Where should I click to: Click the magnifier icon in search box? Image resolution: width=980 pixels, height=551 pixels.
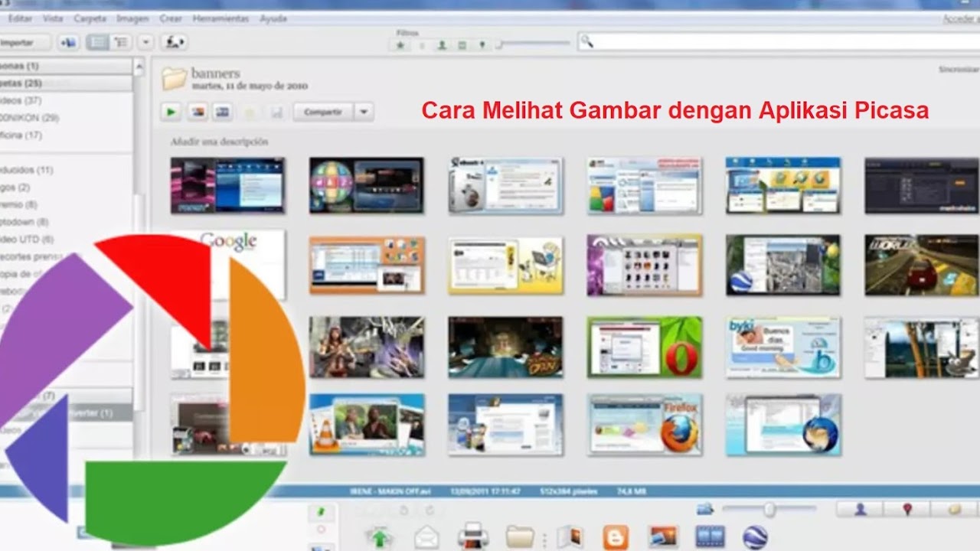[x=586, y=41]
